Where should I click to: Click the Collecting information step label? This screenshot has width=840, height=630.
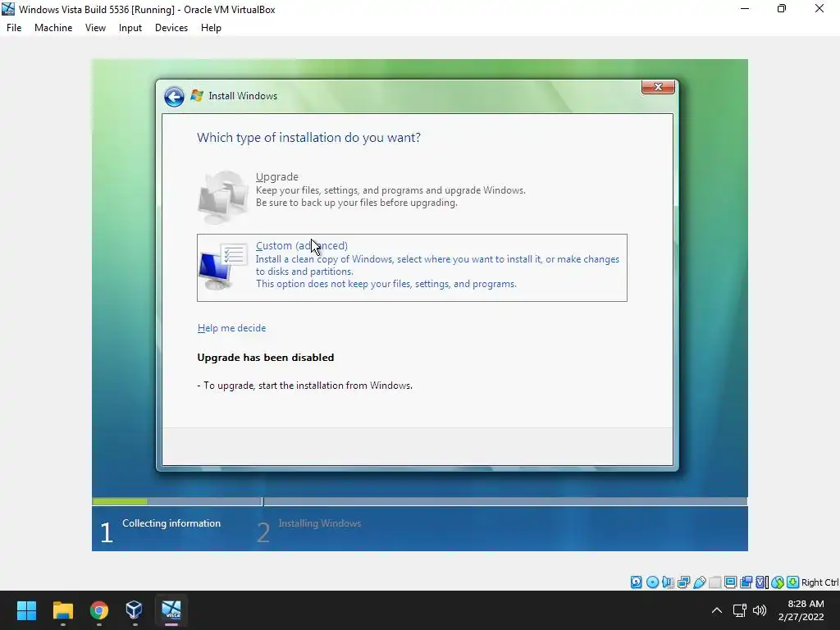pyautogui.click(x=171, y=523)
